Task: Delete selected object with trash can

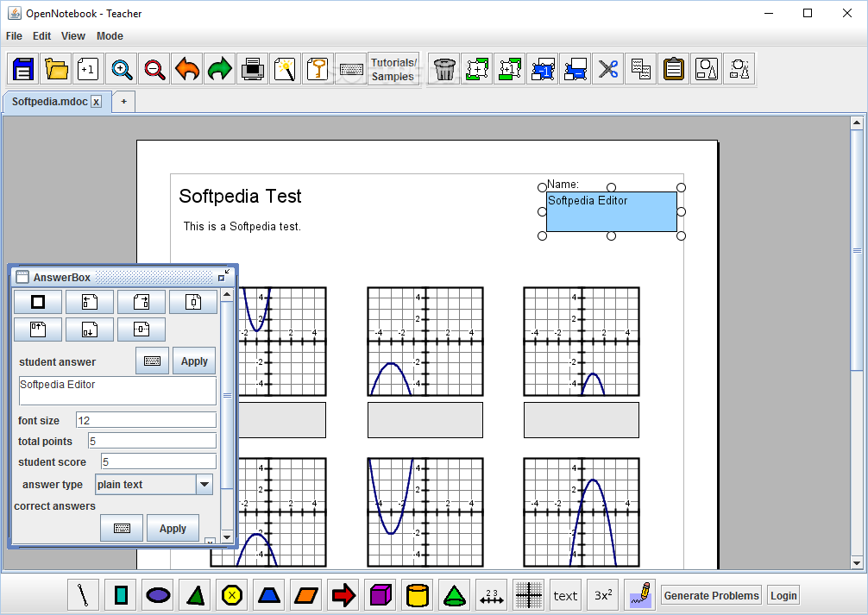Action: click(444, 69)
